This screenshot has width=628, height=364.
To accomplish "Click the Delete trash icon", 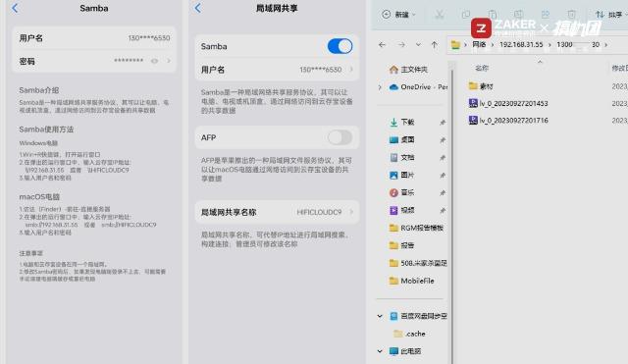I will click(571, 15).
